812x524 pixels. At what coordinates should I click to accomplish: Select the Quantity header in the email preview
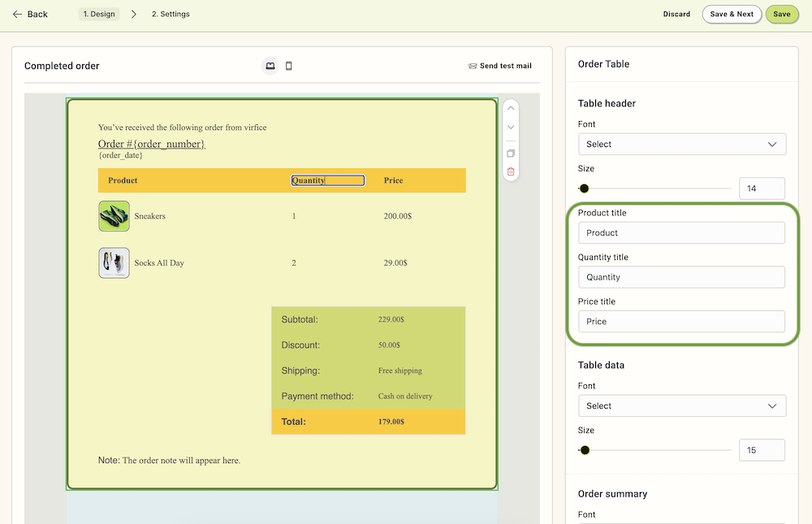pyautogui.click(x=327, y=180)
